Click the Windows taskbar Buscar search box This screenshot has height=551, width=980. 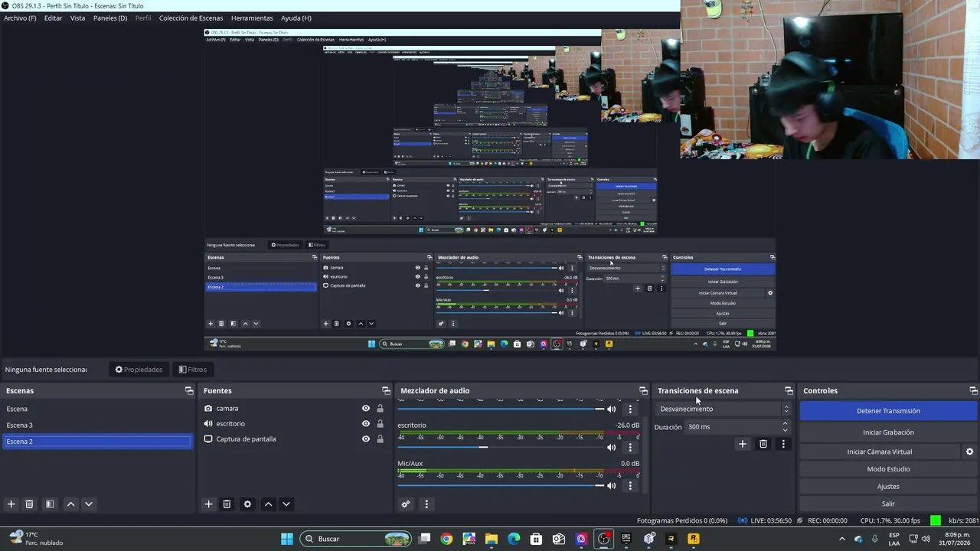coord(356,539)
